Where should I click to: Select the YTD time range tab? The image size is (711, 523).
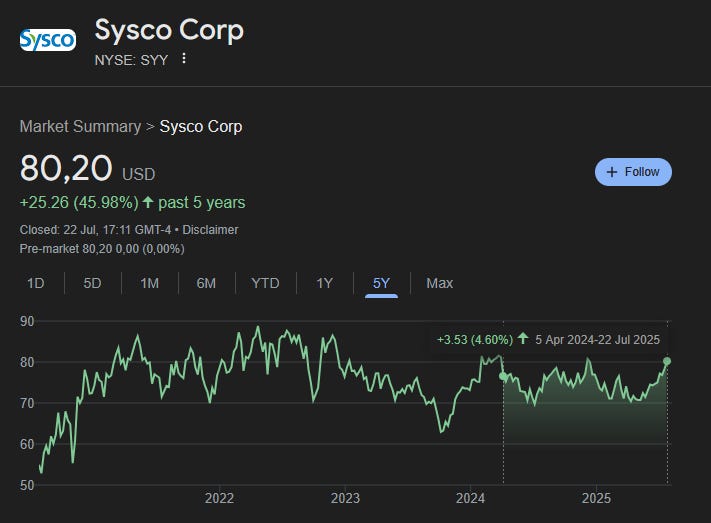265,283
